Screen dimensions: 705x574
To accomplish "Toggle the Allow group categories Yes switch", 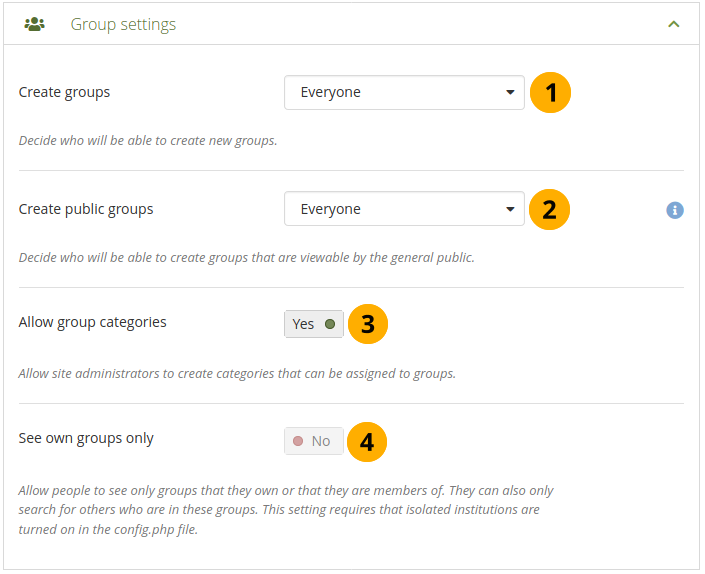I will 314,324.
